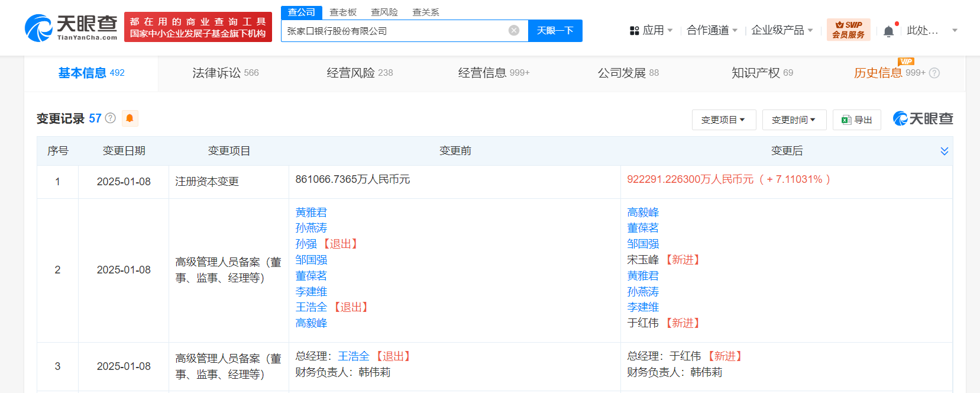Open the user account dropdown arrow
This screenshot has width=980, height=393.
[955, 30]
